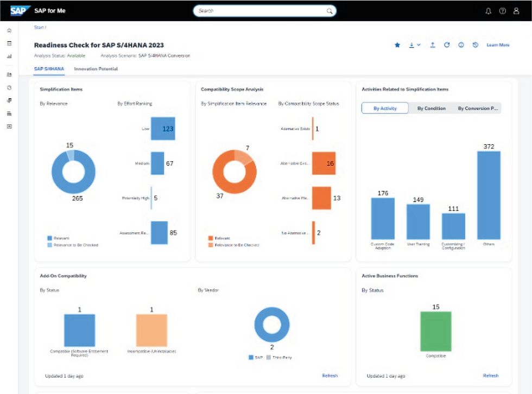Refresh the analysis with reload icon

pyautogui.click(x=447, y=45)
